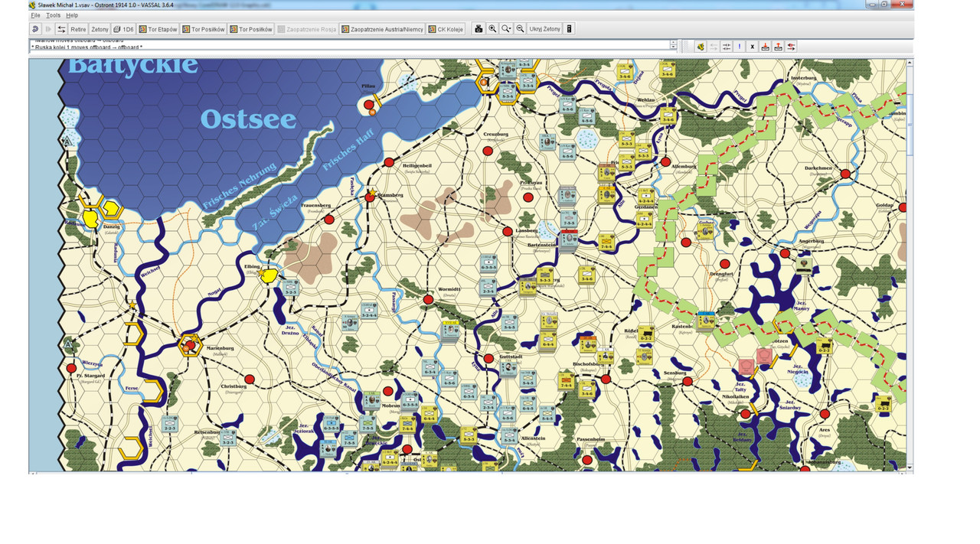Open Zaopatrzenie Austria/Niemcy window
Image resolution: width=980 pixels, height=544 pixels.
(x=383, y=29)
